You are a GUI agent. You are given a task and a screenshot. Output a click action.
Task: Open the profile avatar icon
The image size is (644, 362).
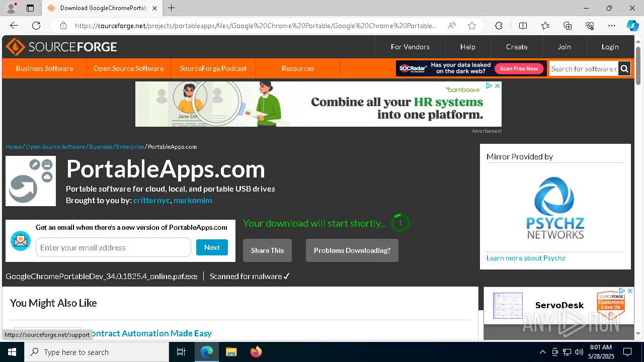11,8
